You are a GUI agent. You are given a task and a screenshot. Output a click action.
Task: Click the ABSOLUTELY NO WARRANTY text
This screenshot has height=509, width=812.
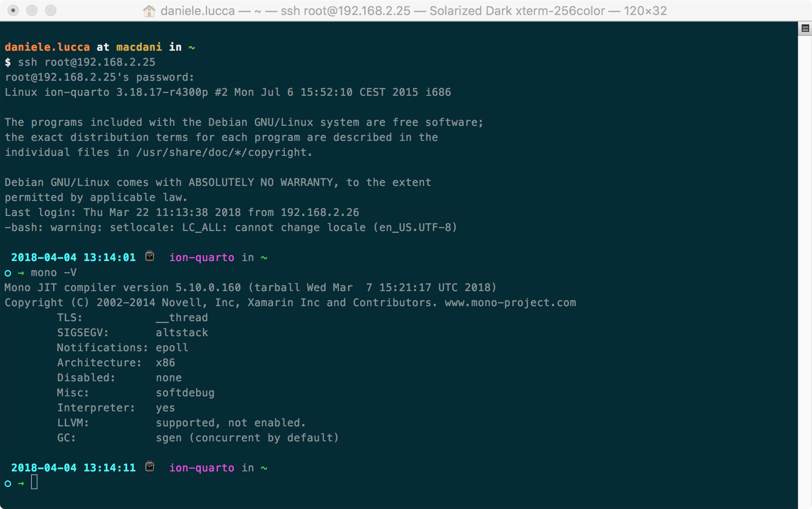tap(261, 182)
